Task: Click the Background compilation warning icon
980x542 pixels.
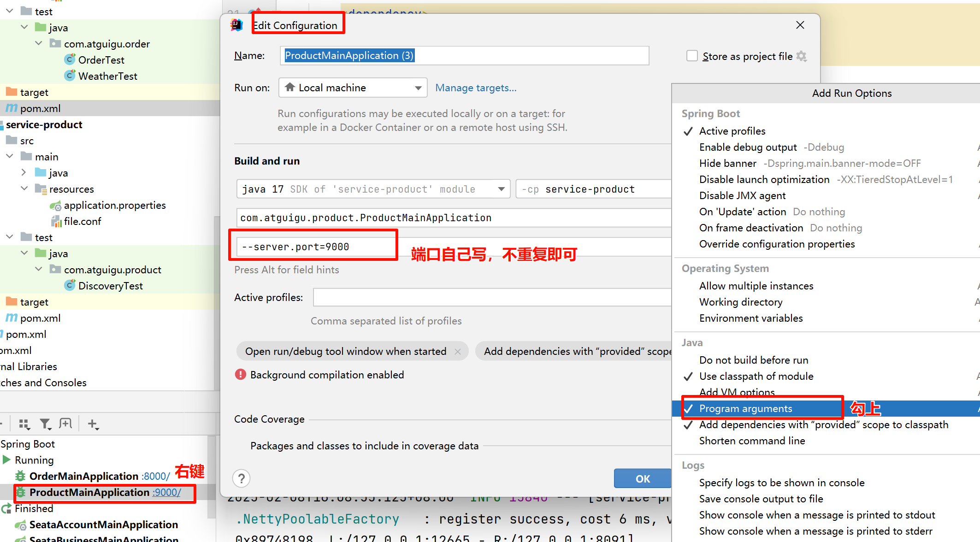Action: [x=240, y=375]
